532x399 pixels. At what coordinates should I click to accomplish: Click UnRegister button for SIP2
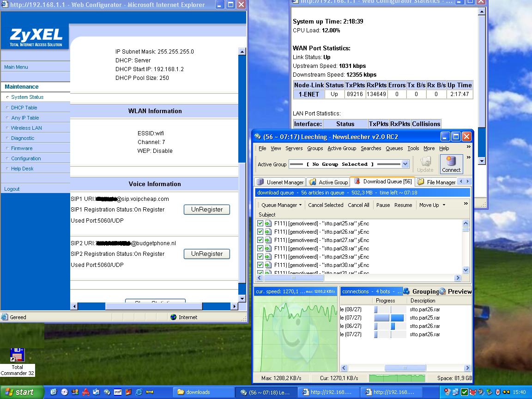coord(206,254)
